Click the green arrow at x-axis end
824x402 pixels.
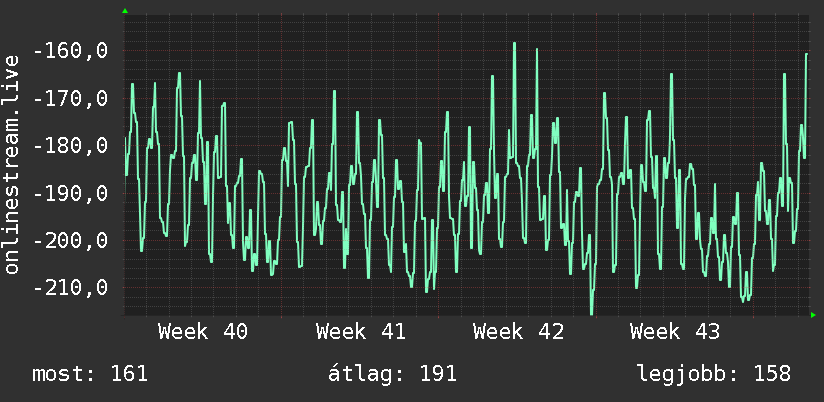pos(813,315)
